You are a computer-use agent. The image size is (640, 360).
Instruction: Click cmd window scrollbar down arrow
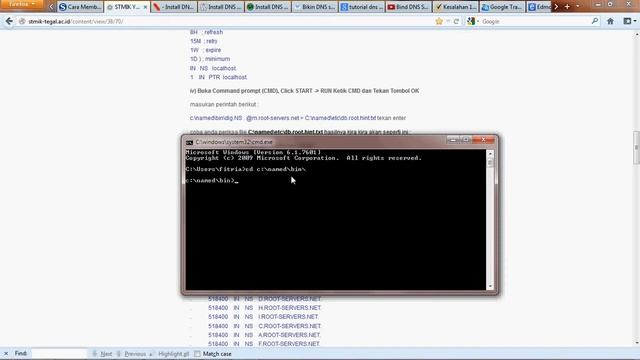pos(490,286)
